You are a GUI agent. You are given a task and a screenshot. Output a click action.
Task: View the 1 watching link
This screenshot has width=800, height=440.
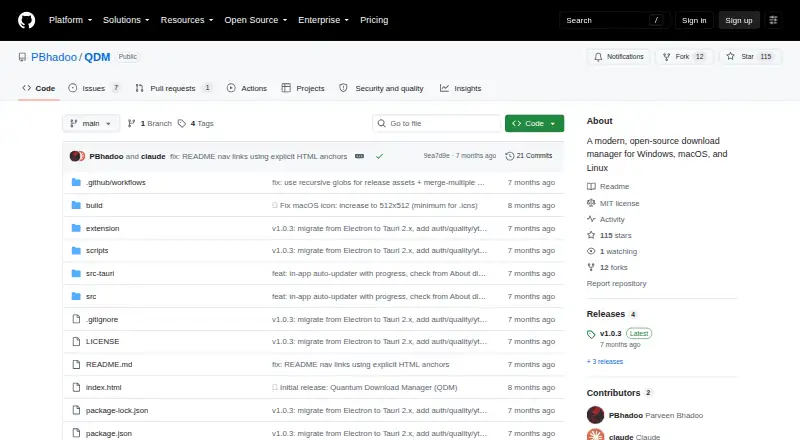pyautogui.click(x=612, y=251)
